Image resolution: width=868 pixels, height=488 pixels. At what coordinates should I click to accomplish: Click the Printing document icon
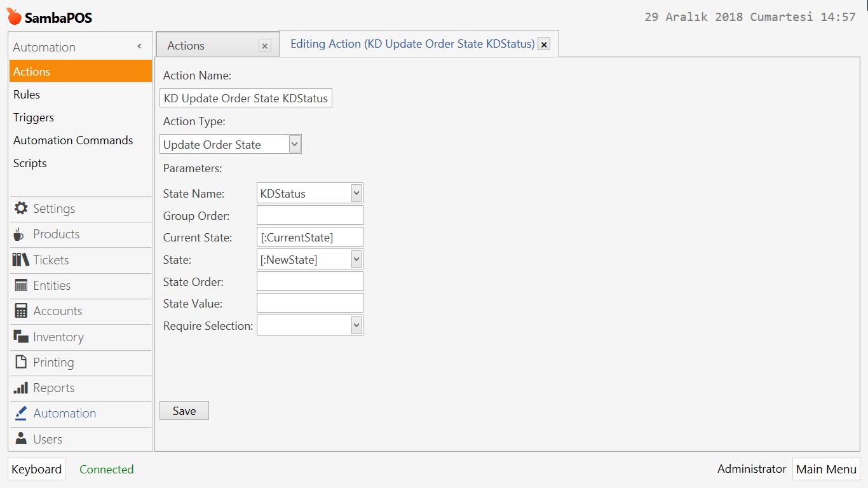[21, 362]
